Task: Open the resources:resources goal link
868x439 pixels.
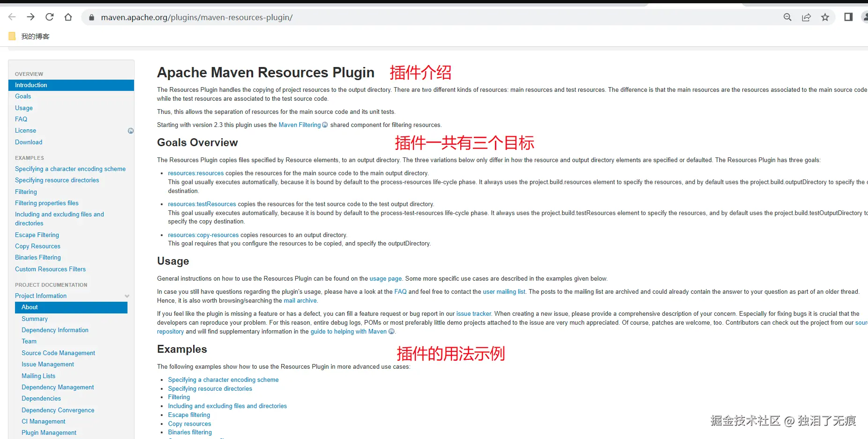Action: pyautogui.click(x=196, y=173)
